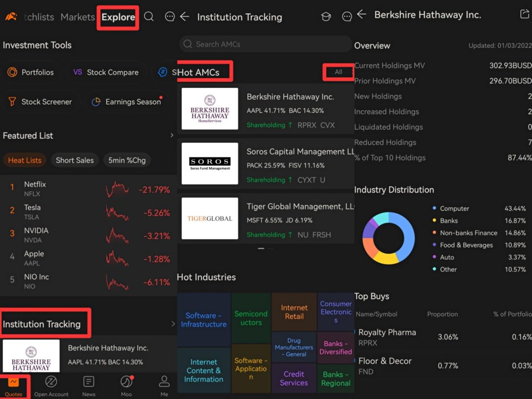Tap the moomoo logo icon
This screenshot has height=399, width=532.
pos(11,17)
